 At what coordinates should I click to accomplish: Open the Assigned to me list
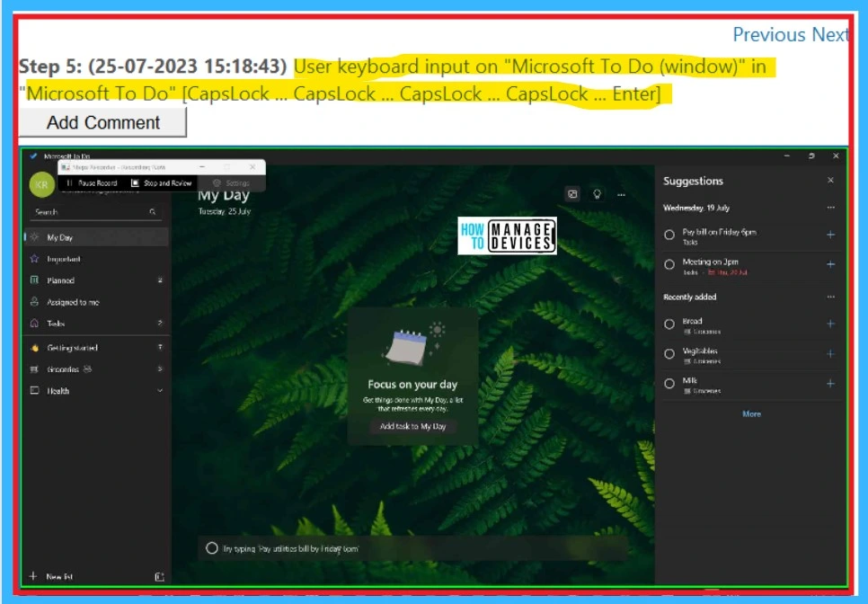pos(96,302)
